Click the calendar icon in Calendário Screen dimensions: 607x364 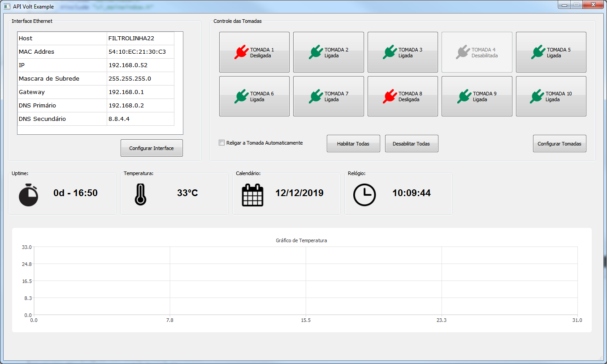click(x=253, y=195)
